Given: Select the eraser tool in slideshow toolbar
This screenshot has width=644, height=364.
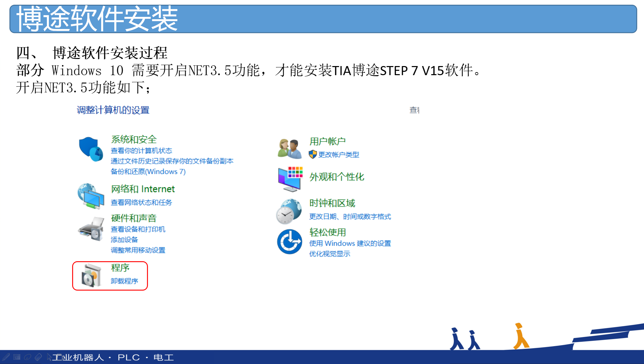Looking at the screenshot, I should point(38,357).
